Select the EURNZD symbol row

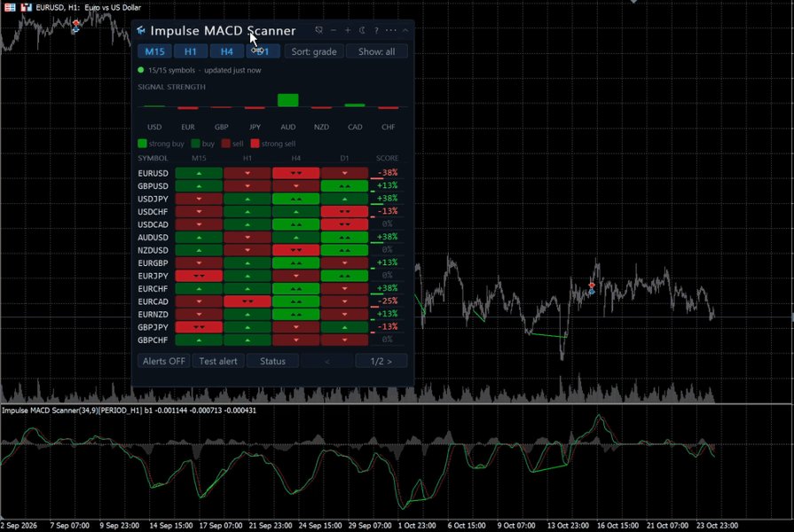(271, 315)
